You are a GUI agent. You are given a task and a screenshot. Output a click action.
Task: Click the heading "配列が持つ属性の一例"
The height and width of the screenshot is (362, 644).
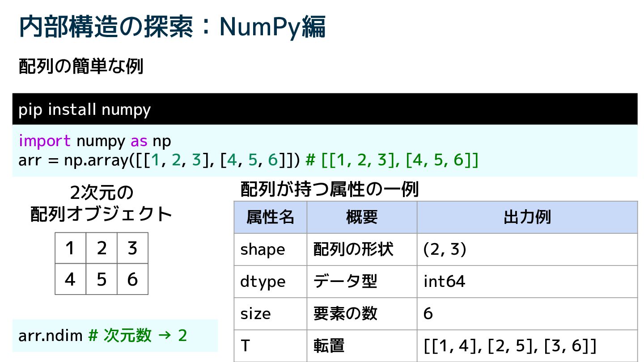tap(330, 189)
